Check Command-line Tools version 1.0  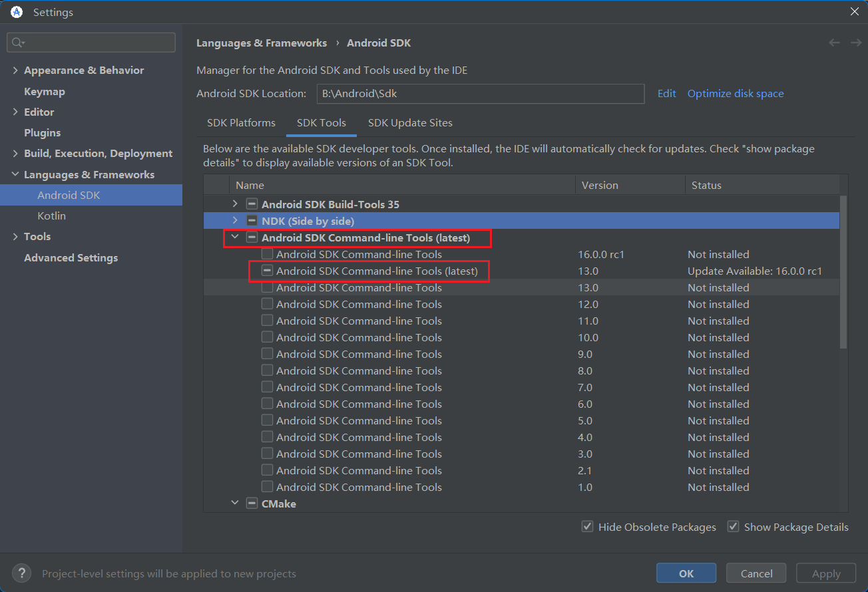coord(267,487)
